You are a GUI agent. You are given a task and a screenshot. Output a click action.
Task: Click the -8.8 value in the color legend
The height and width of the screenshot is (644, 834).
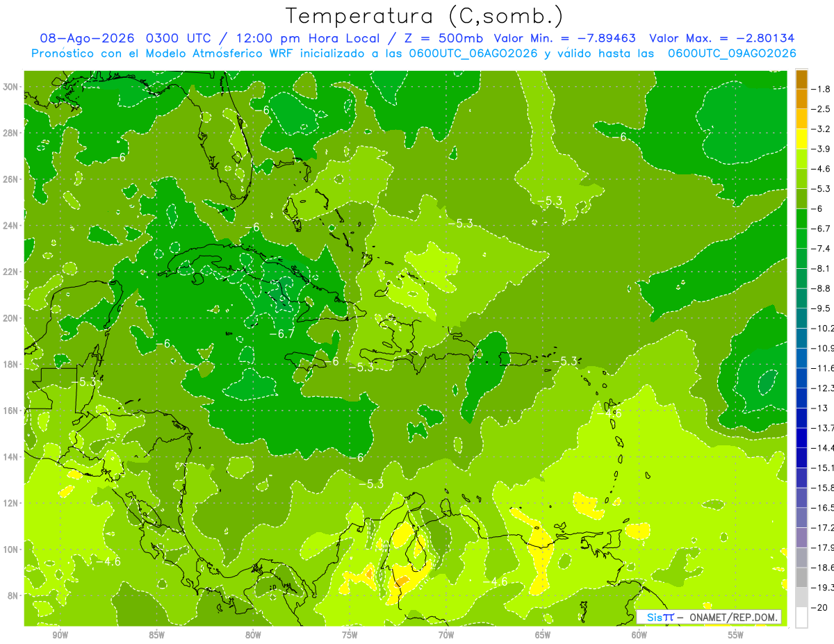821,288
